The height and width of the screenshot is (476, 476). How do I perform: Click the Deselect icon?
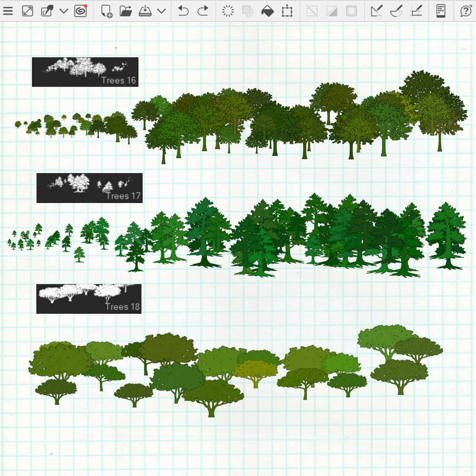click(312, 11)
